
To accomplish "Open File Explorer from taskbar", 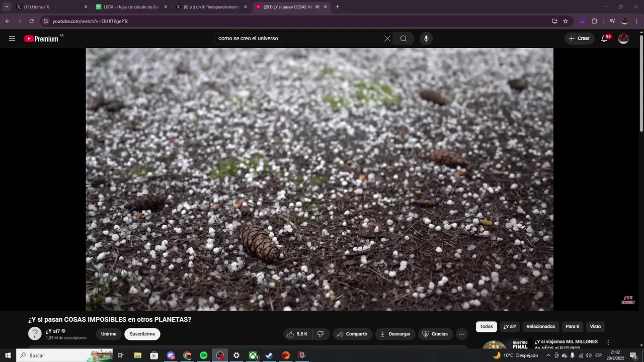I will tap(137, 355).
